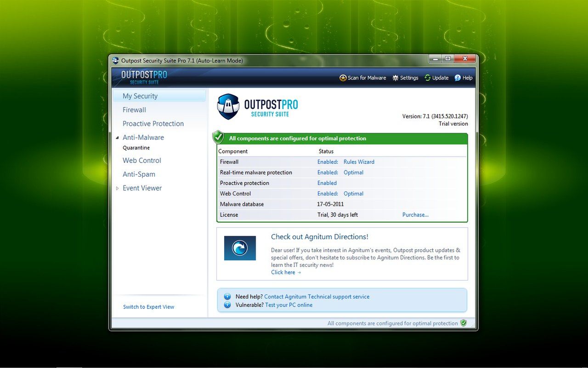Click the green shield checkmark status icon
This screenshot has height=368, width=588.
click(218, 137)
